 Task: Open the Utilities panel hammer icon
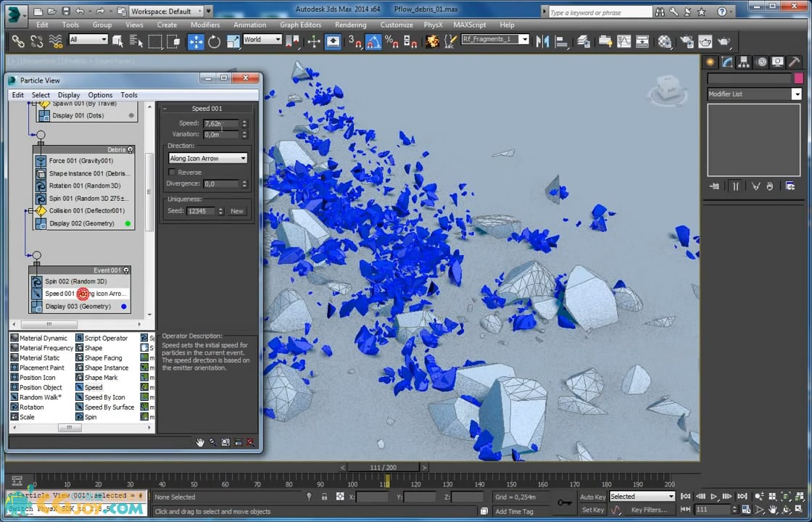tap(794, 62)
